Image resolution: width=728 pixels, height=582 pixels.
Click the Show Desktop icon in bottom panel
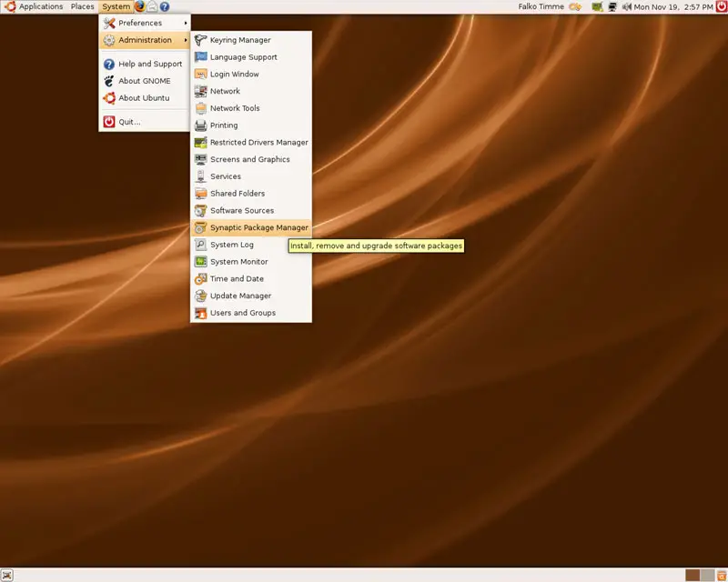coord(6,575)
